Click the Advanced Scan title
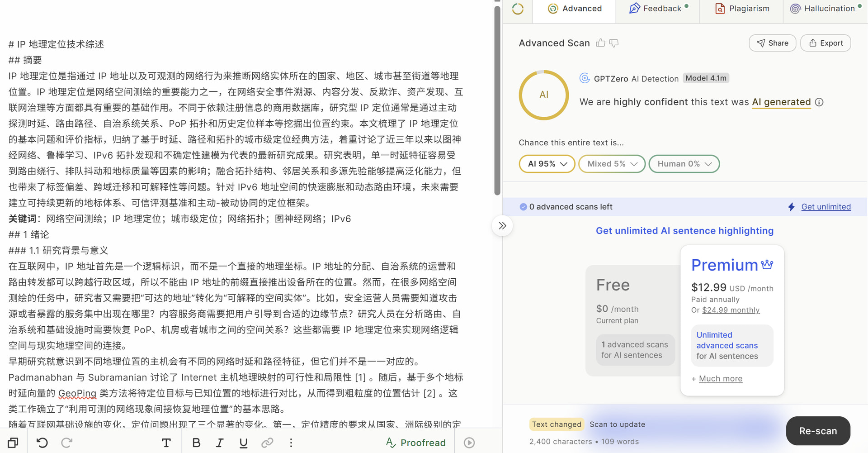The image size is (868, 453). (554, 43)
